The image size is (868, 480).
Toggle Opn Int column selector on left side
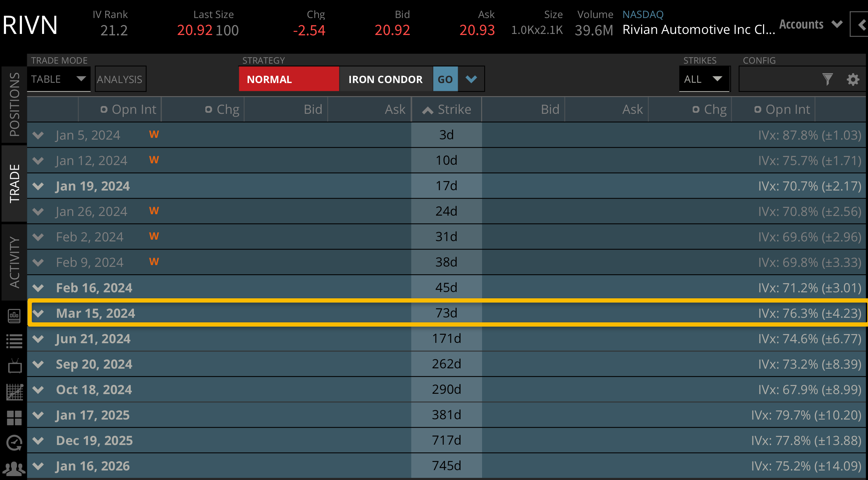(x=104, y=110)
